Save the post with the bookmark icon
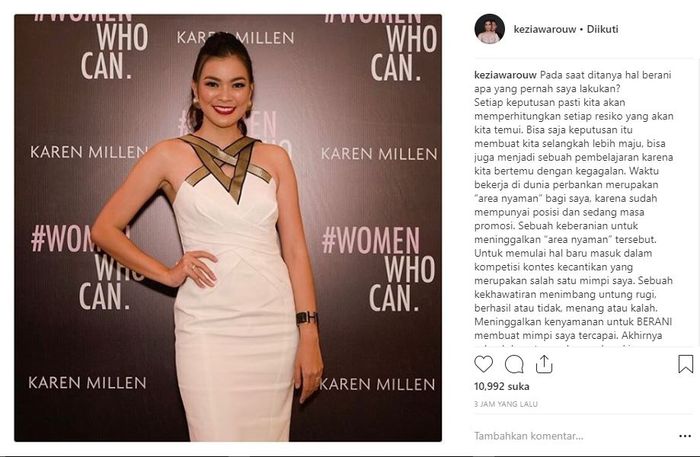700x457 pixels. click(685, 364)
